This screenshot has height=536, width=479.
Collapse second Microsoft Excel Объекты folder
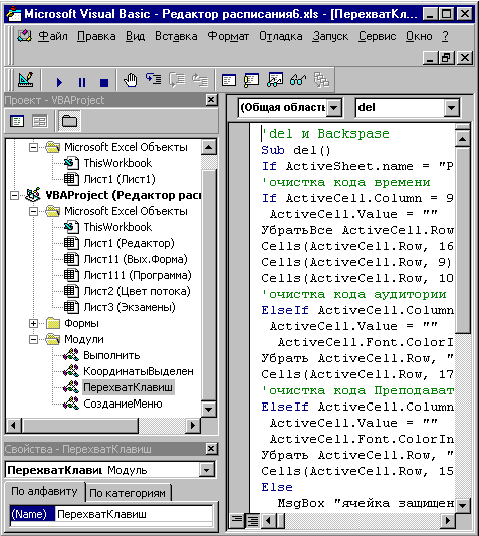point(34,211)
